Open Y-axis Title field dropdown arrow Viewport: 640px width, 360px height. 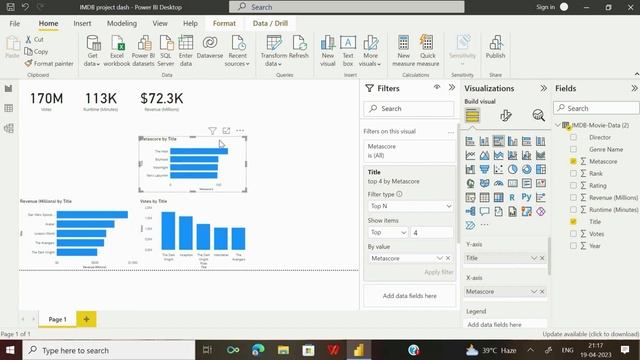tap(533, 258)
